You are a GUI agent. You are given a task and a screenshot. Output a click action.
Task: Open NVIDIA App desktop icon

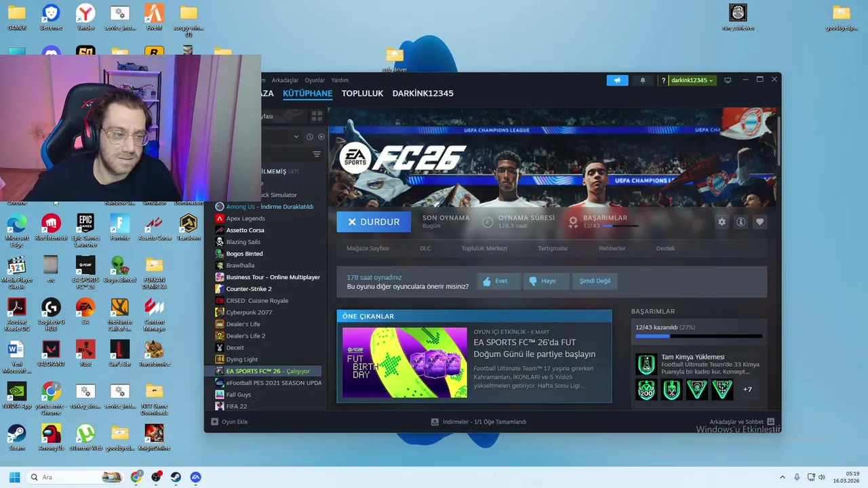[16, 394]
